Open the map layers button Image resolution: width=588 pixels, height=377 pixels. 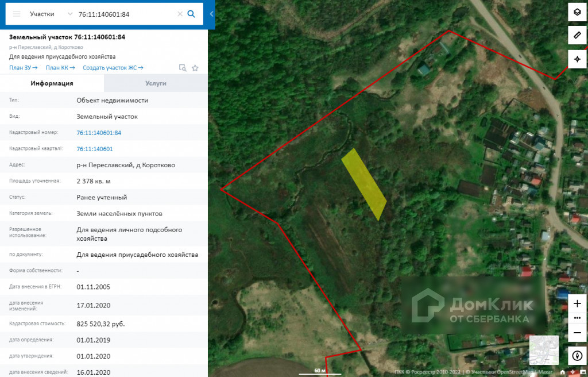tap(577, 13)
